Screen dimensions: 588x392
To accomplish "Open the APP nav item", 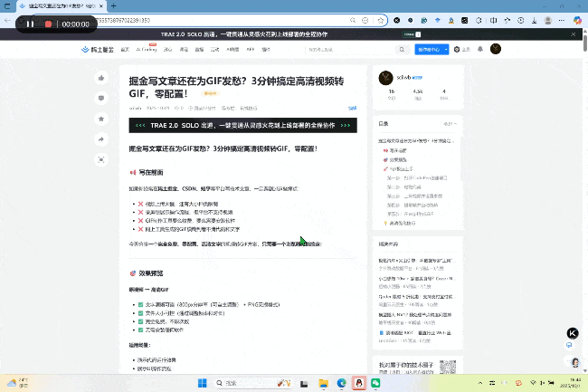I will click(250, 50).
